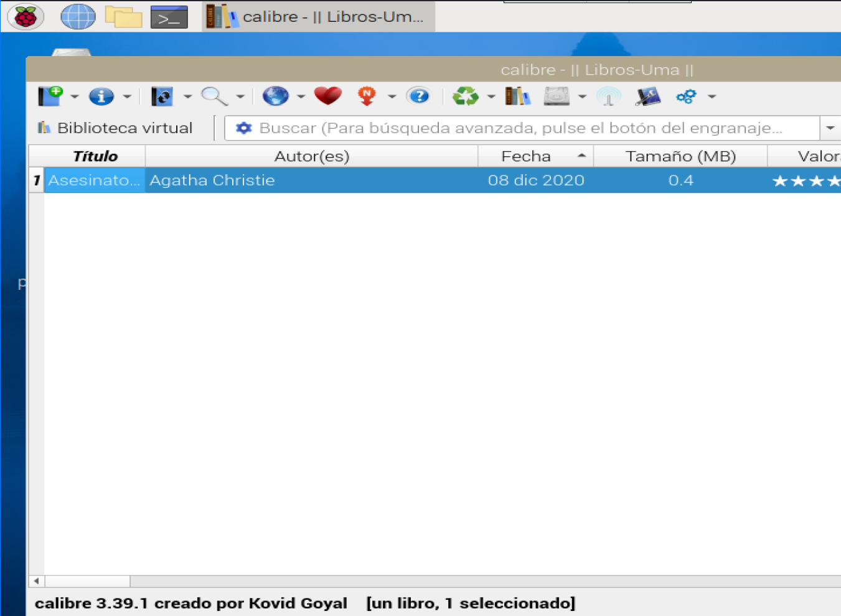Open the file manager folder icon
This screenshot has height=616, width=841.
click(123, 17)
